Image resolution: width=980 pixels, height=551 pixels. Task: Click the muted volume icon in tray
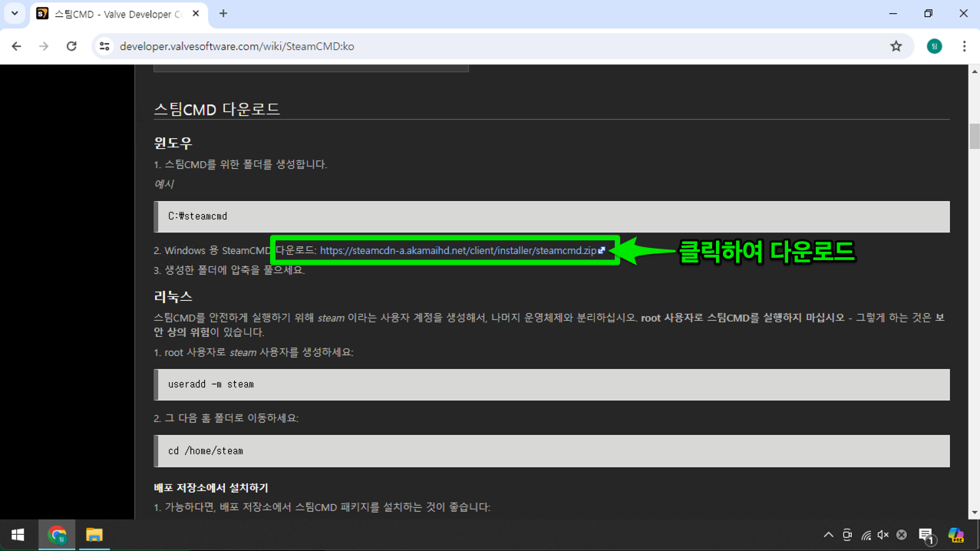(x=883, y=535)
